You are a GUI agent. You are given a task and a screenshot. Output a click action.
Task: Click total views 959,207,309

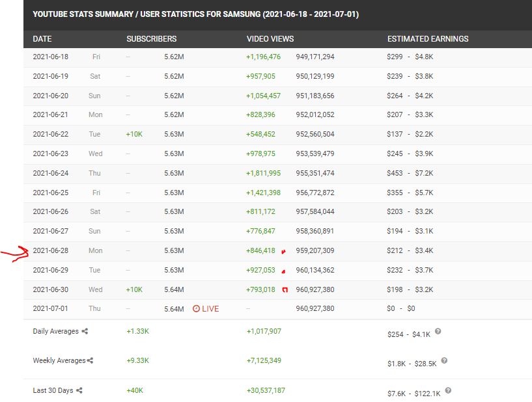[x=315, y=250]
